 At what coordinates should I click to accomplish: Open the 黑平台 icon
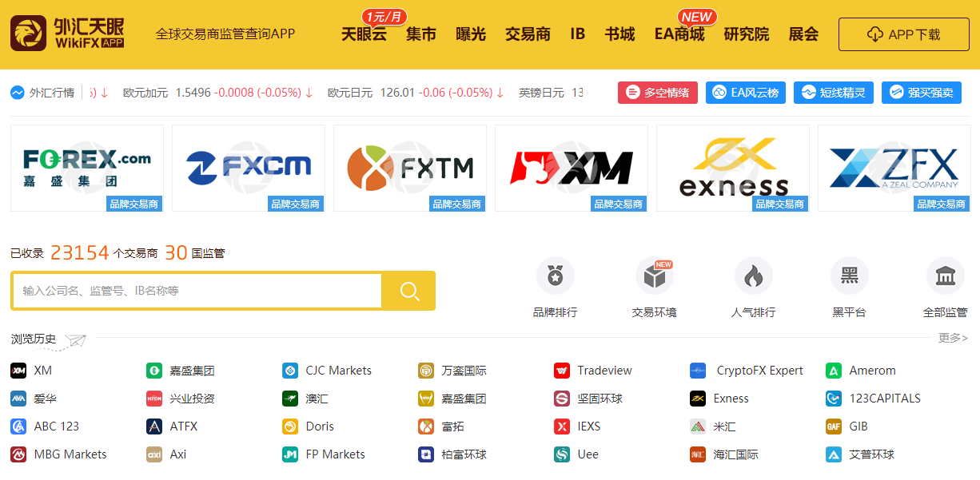pos(849,276)
